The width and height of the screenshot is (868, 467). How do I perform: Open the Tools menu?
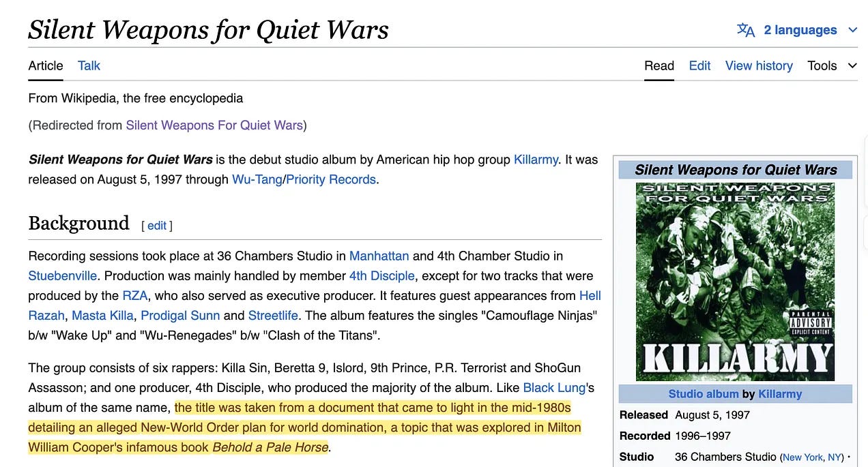pos(822,65)
